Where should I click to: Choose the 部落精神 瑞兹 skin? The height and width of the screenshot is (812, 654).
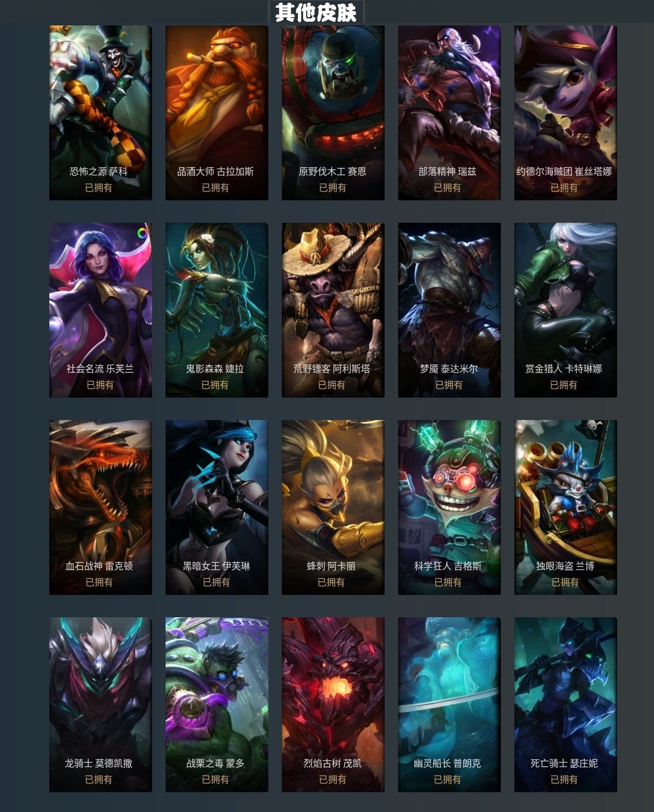(449, 113)
